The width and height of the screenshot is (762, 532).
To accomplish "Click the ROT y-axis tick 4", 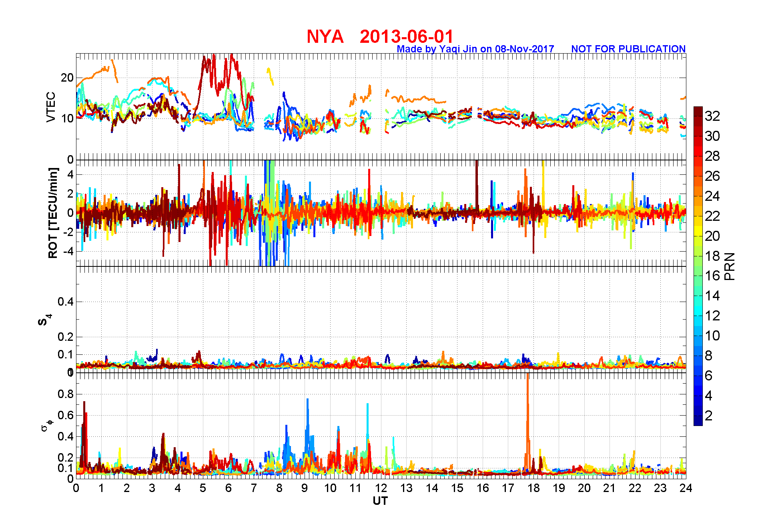I will point(70,174).
